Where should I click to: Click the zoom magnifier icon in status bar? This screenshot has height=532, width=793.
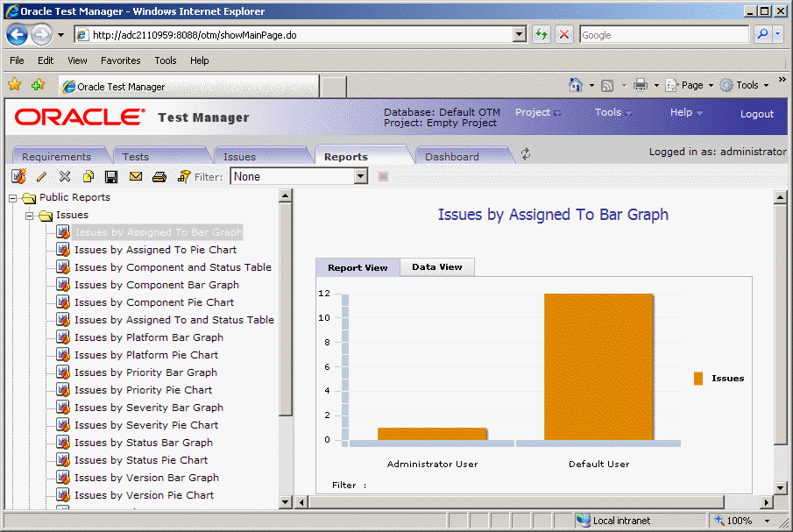(x=719, y=520)
